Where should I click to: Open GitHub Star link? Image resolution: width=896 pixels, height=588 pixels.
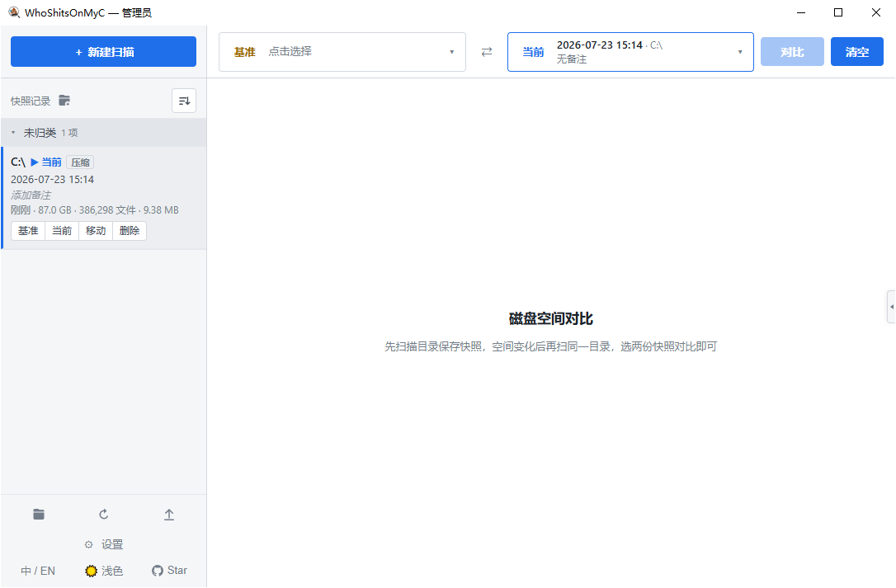pyautogui.click(x=169, y=571)
